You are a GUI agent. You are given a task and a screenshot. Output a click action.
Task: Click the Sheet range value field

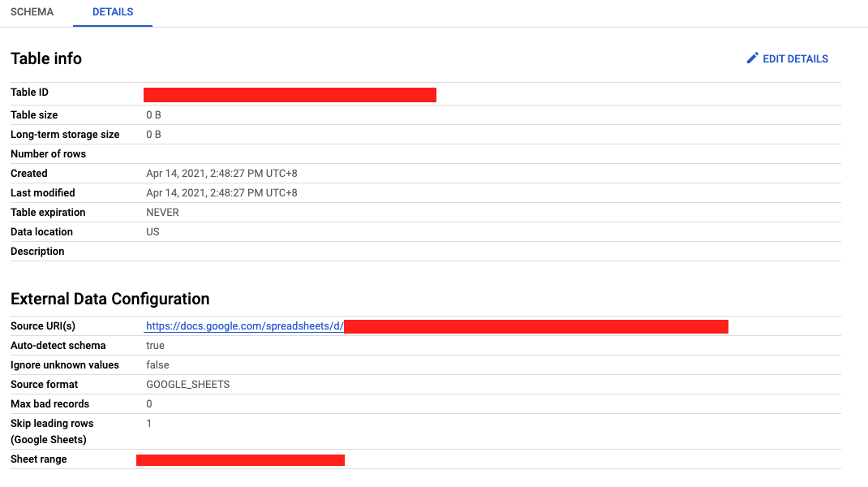[240, 459]
